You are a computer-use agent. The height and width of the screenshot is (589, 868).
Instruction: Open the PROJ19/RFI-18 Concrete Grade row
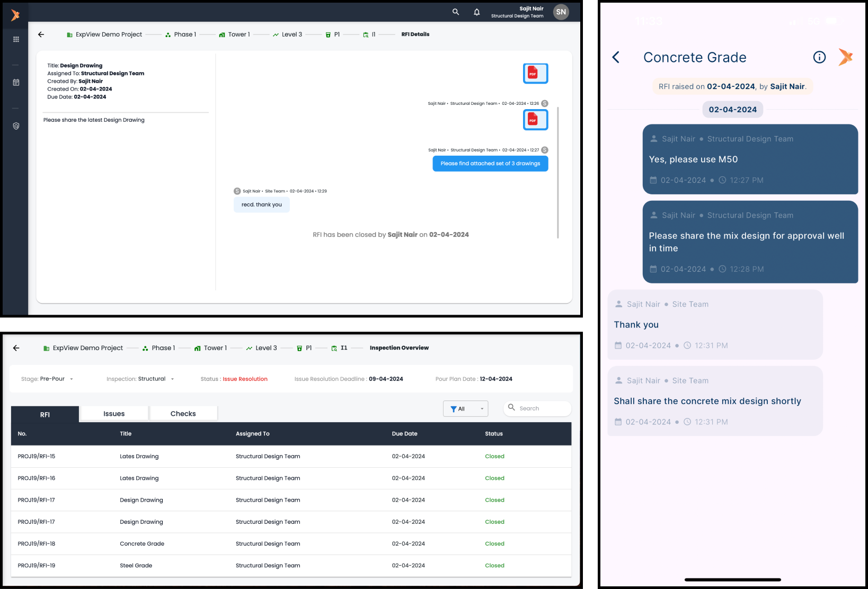click(142, 543)
